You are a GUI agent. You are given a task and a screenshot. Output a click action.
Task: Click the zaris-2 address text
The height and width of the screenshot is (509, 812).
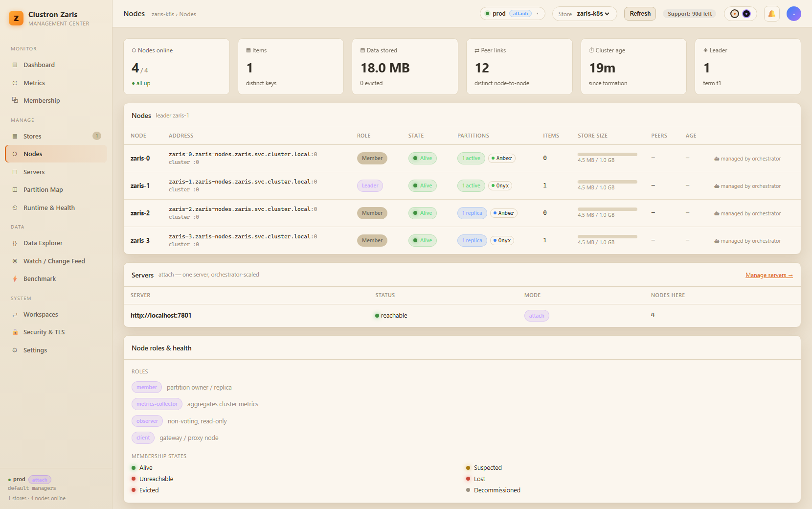pos(243,209)
